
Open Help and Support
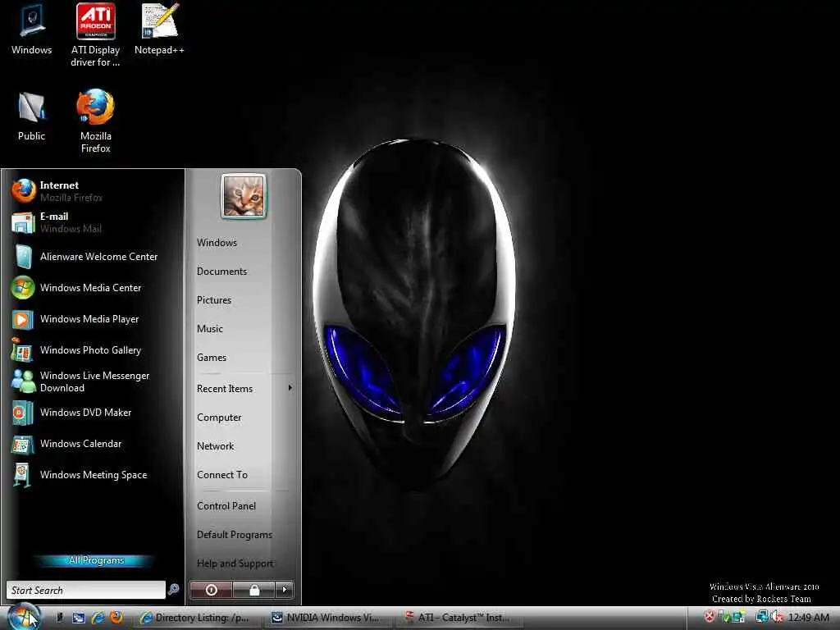pyautogui.click(x=235, y=564)
